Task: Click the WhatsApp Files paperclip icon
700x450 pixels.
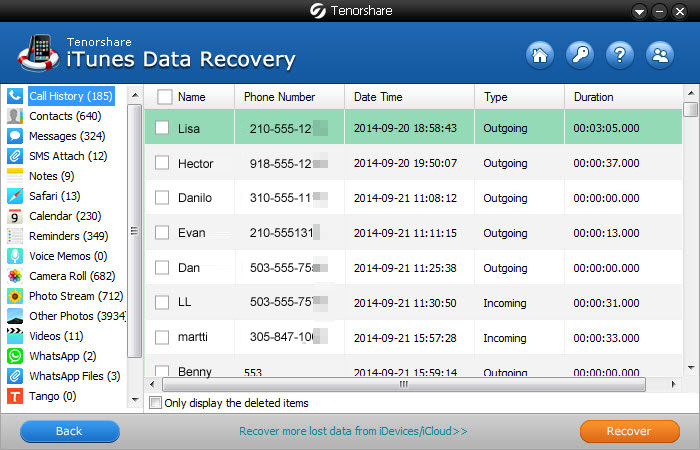Action: pos(15,376)
